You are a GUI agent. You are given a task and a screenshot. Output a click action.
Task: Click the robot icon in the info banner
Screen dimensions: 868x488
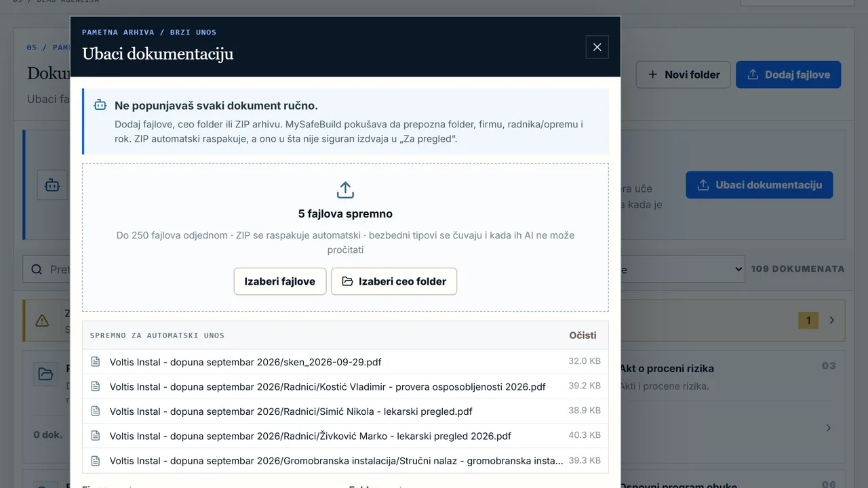[100, 105]
